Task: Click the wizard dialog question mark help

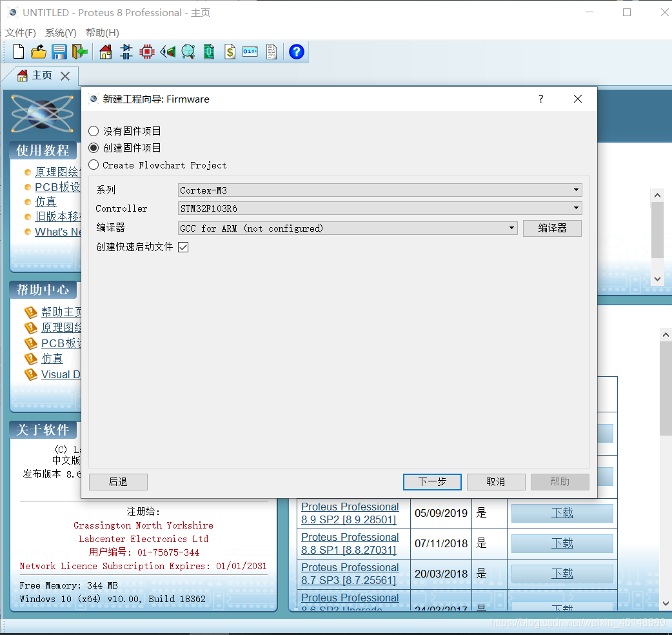Action: coord(541,99)
